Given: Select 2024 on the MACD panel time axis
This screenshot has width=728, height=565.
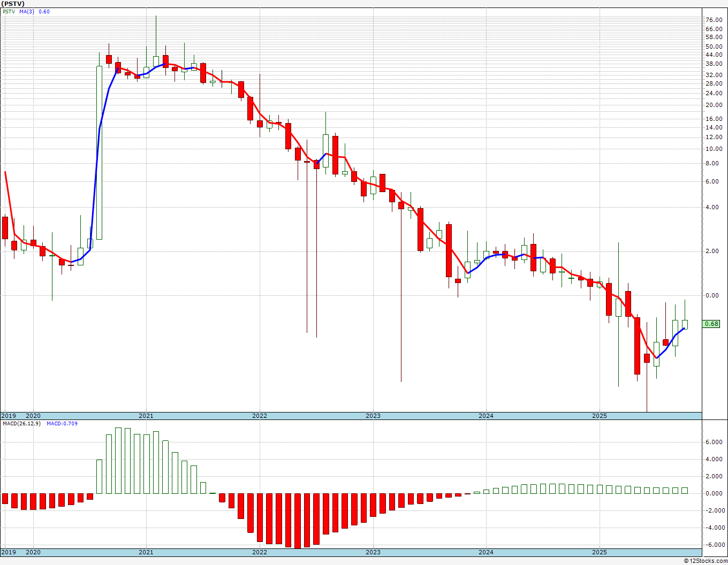Looking at the screenshot, I should pos(486,552).
